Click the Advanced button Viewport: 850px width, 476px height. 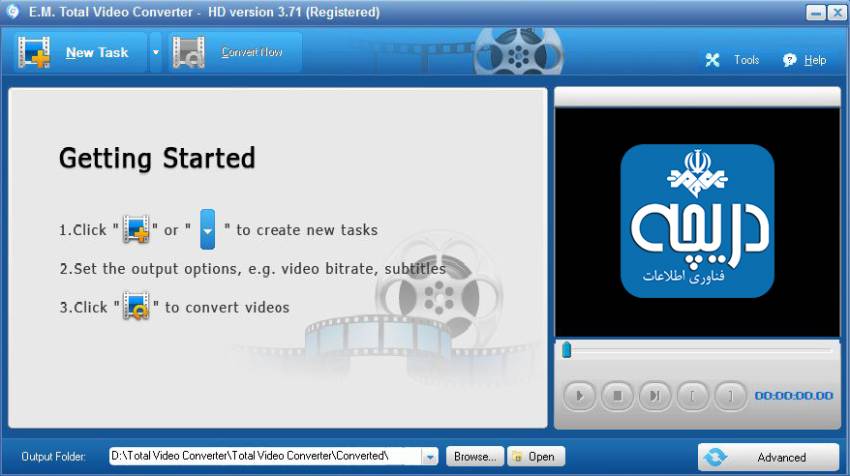[768, 457]
